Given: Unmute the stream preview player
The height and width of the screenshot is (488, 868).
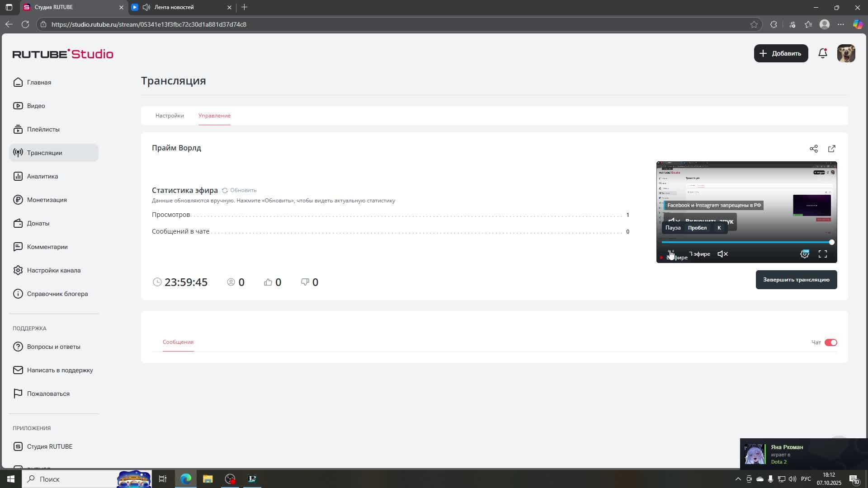Looking at the screenshot, I should [722, 254].
